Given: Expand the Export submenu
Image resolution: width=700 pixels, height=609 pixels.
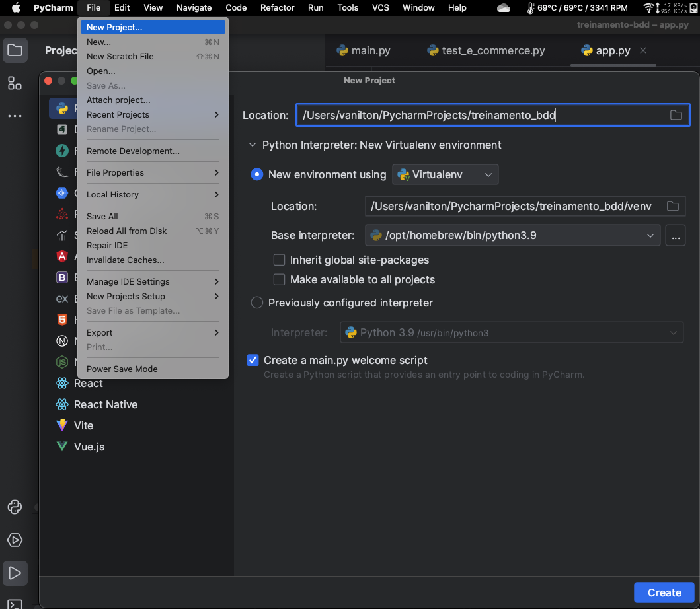Looking at the screenshot, I should (x=153, y=332).
